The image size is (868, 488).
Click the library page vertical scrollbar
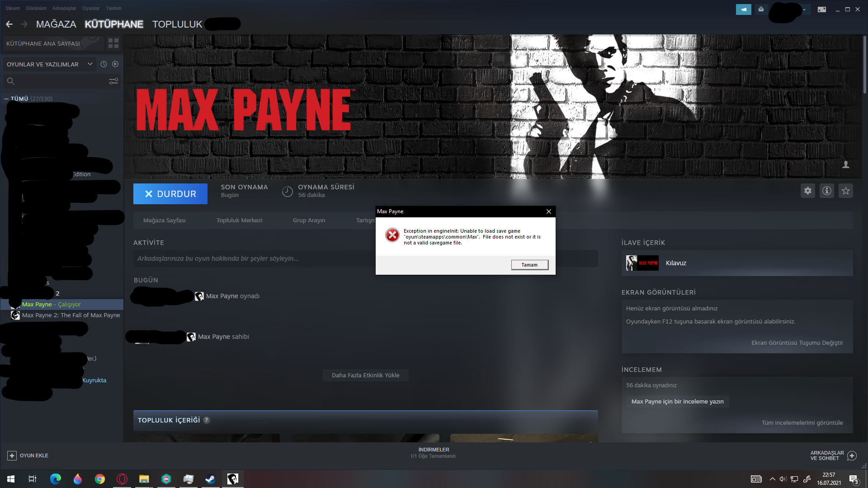coord(864,63)
